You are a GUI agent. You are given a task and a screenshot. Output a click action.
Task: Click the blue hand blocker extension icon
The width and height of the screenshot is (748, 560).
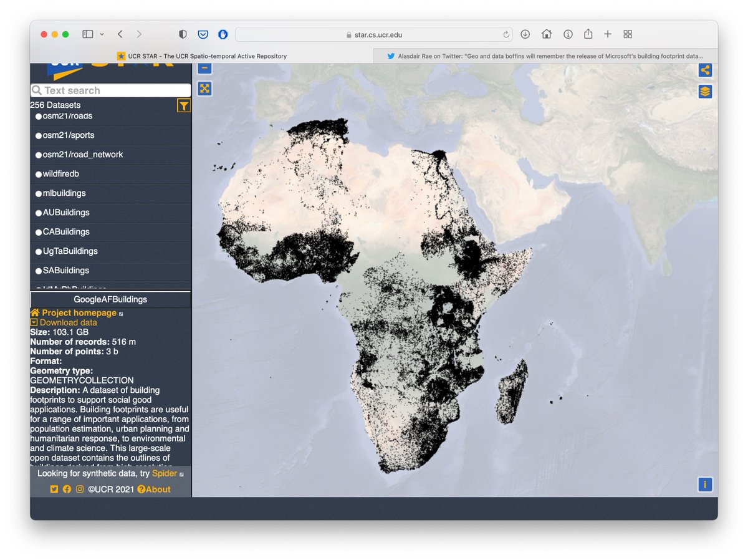coord(223,34)
